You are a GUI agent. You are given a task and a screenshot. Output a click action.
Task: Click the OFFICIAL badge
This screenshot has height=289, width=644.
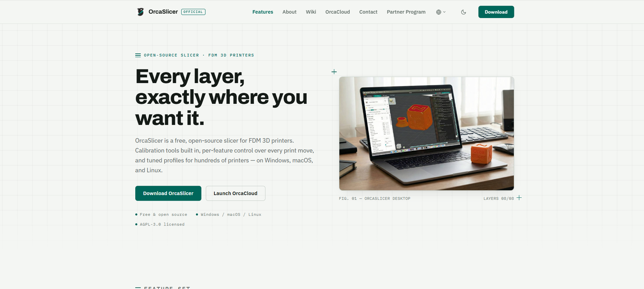(193, 12)
